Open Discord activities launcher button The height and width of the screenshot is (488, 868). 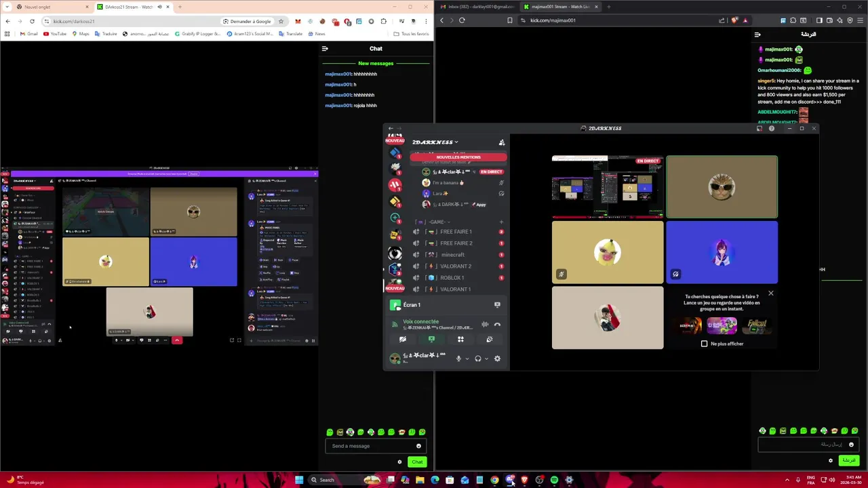pos(460,339)
